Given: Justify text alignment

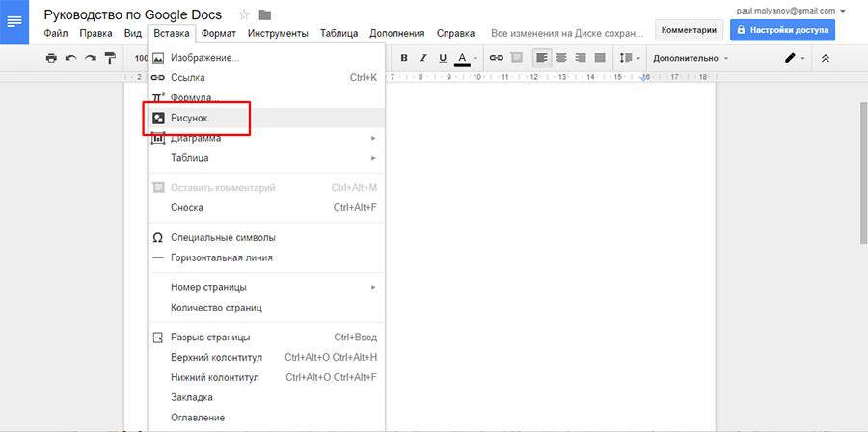Looking at the screenshot, I should pyautogui.click(x=600, y=58).
